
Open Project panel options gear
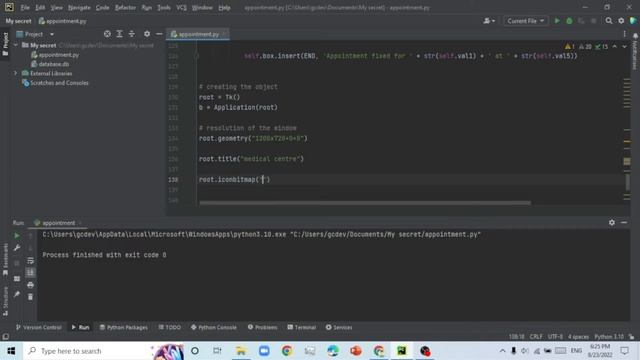[147, 34]
